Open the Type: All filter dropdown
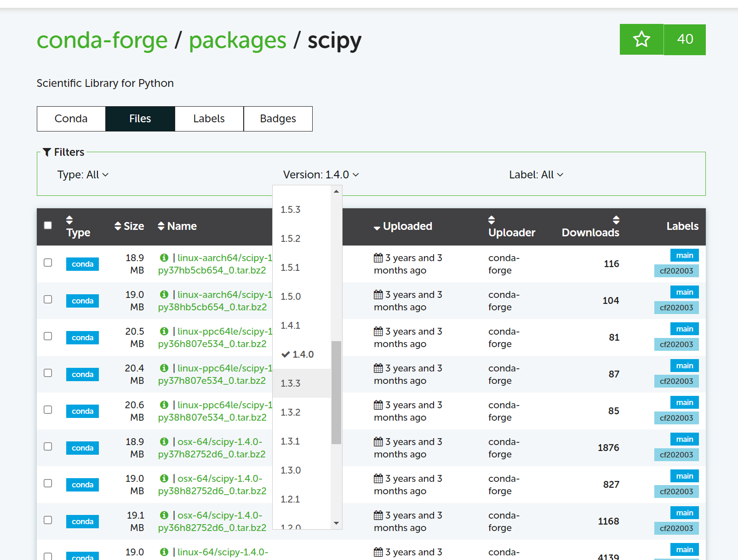The height and width of the screenshot is (560, 738). click(x=83, y=175)
